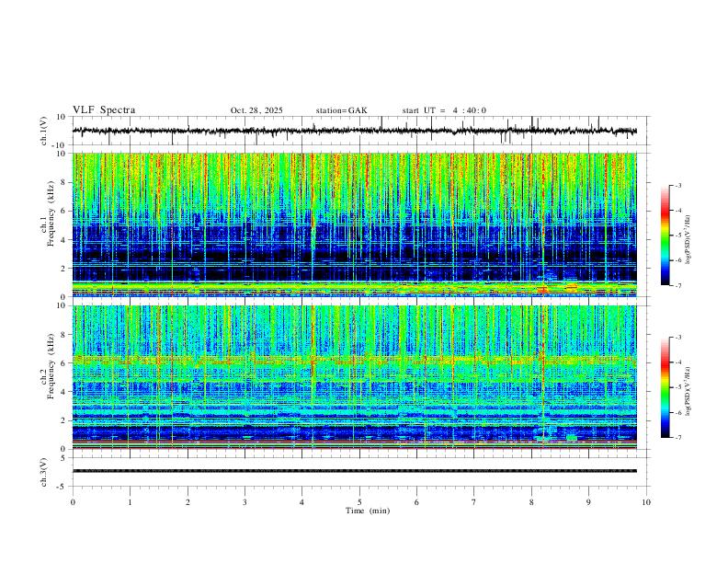The height and width of the screenshot is (563, 728).
Task: Click the '8' tick label on time axis
Action: (x=531, y=502)
